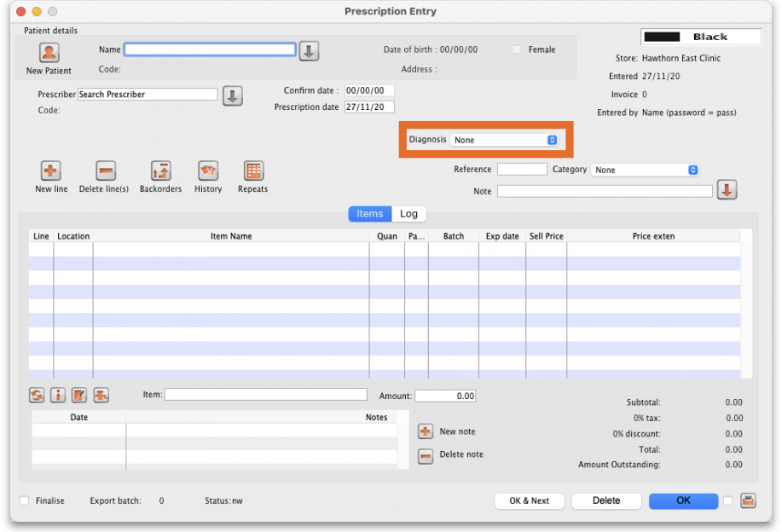This screenshot has width=782, height=532.
Task: Expand the Category dropdown
Action: (646, 171)
